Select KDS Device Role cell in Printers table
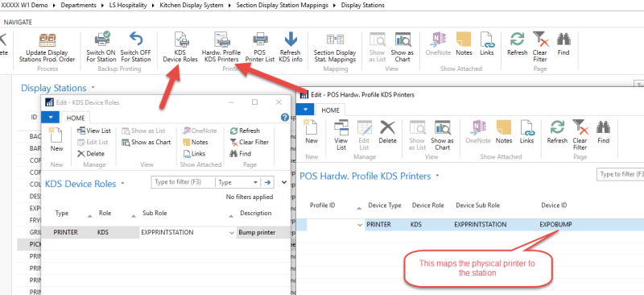 click(x=415, y=225)
